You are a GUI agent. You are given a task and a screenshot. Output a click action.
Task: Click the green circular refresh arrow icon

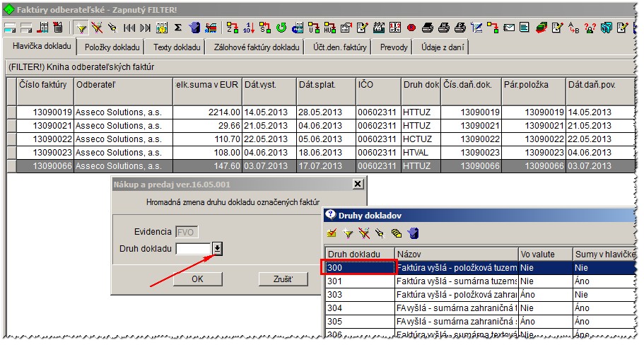[x=281, y=28]
